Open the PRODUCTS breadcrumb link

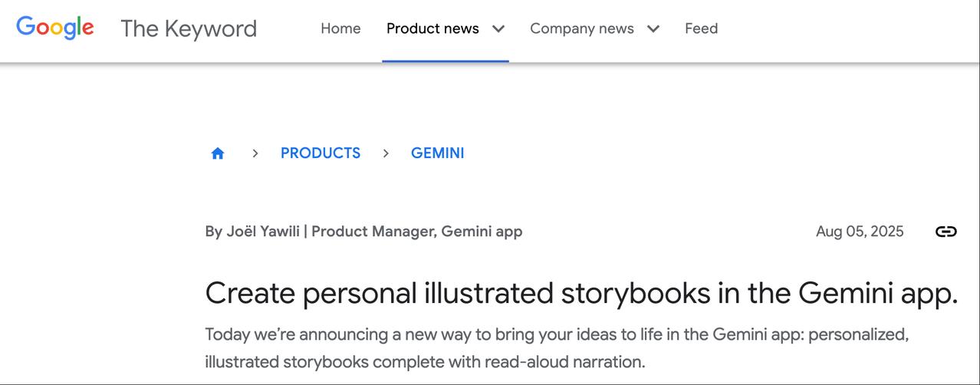[x=321, y=153]
